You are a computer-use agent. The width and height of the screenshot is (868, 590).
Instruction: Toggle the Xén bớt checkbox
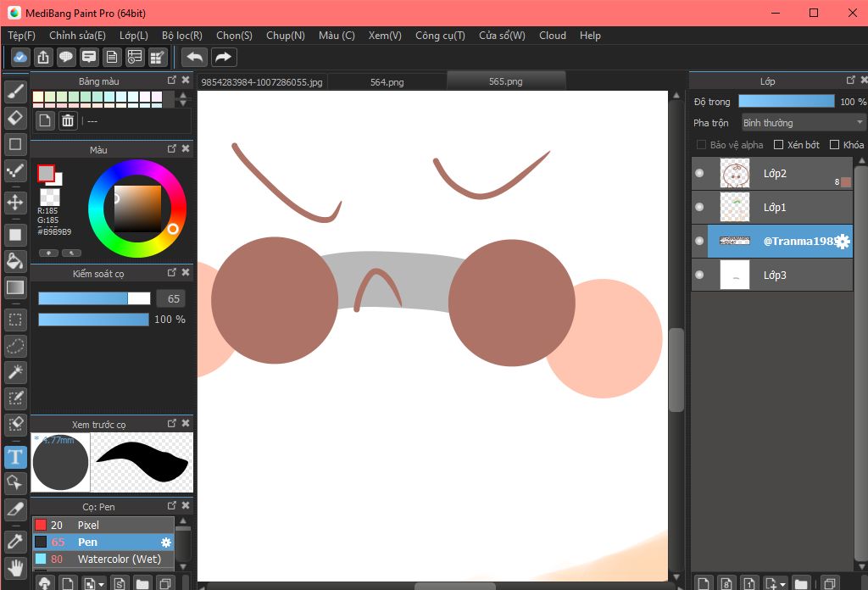778,145
